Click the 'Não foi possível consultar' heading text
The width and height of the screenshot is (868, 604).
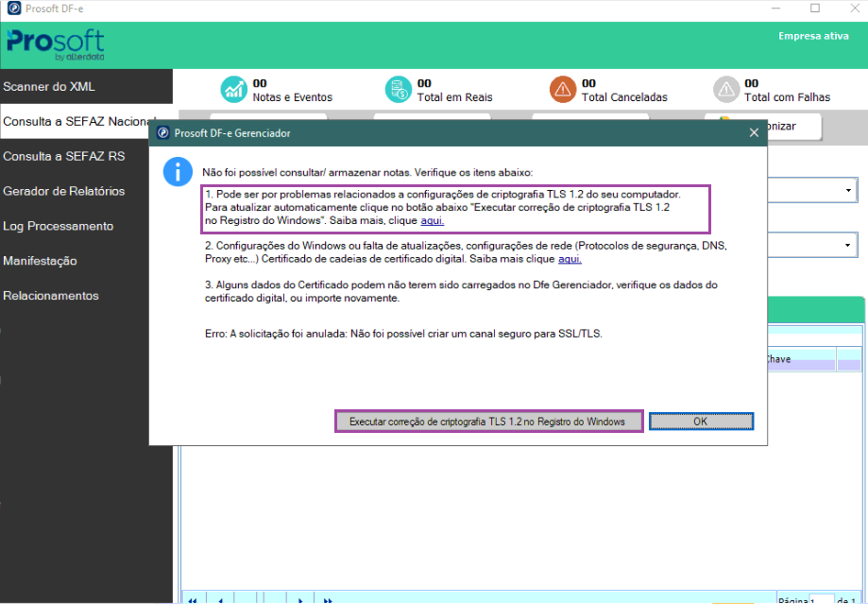(x=367, y=172)
